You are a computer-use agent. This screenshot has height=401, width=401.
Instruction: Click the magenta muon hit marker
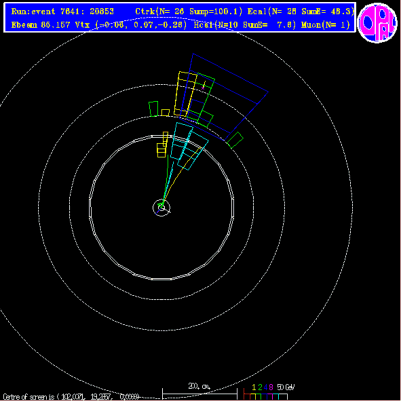point(203,87)
